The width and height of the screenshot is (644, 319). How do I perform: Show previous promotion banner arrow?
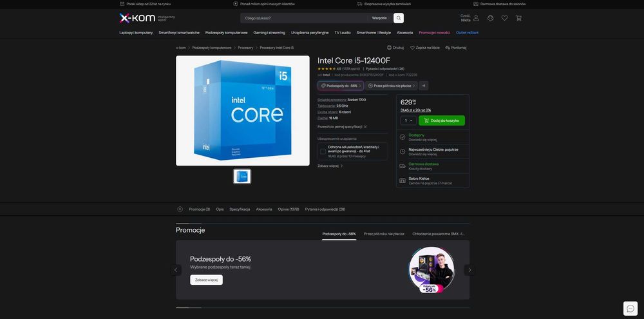click(176, 270)
